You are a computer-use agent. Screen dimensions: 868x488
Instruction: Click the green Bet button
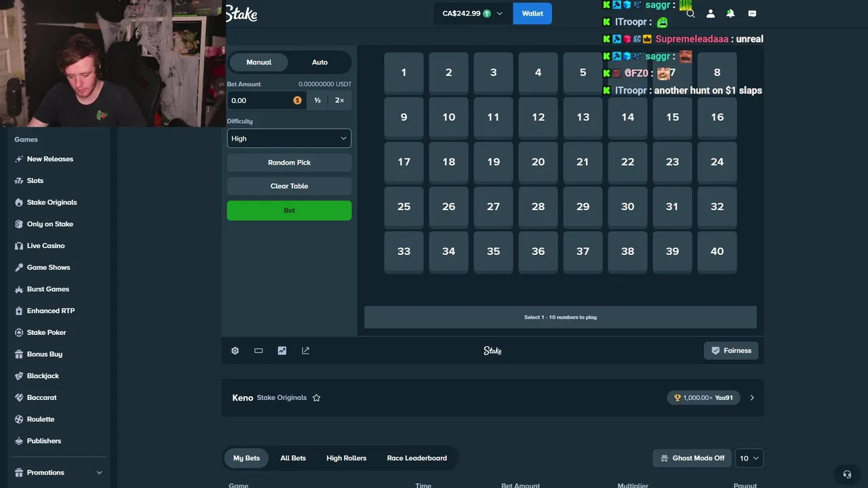(290, 210)
